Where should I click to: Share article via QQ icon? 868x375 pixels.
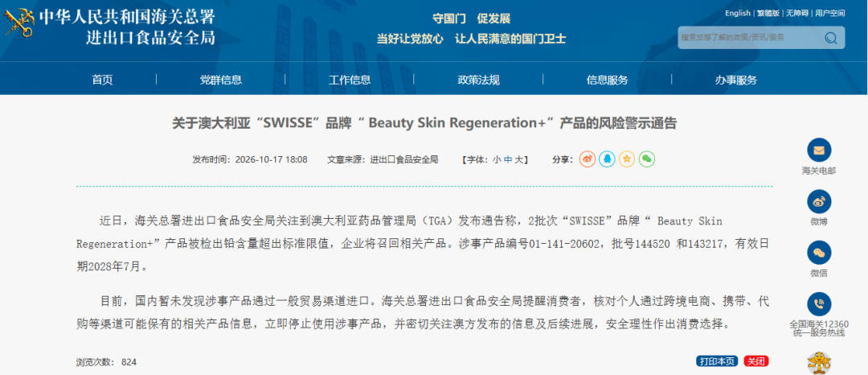pos(608,159)
